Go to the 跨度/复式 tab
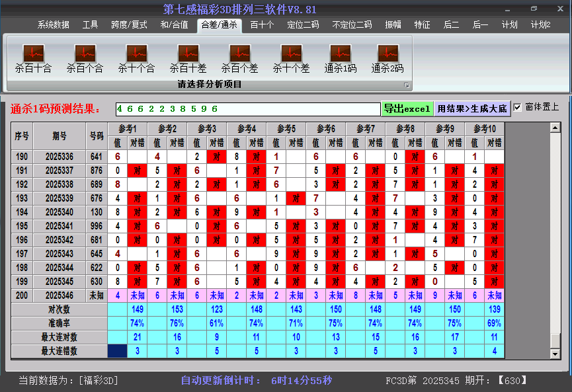572x392 pixels. click(129, 25)
